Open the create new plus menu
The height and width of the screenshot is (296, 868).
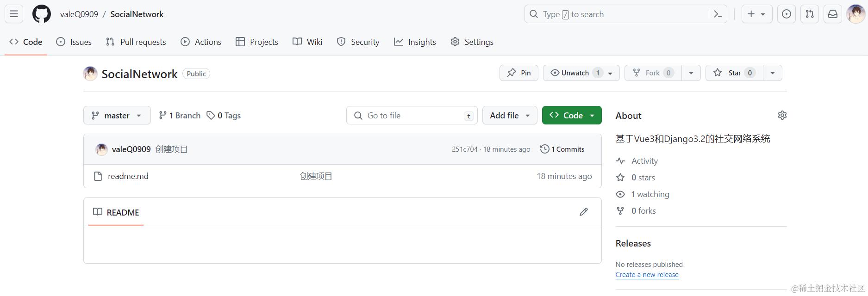click(756, 14)
